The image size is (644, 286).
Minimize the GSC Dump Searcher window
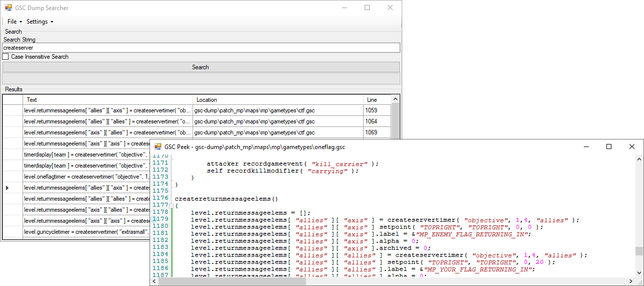coord(344,8)
